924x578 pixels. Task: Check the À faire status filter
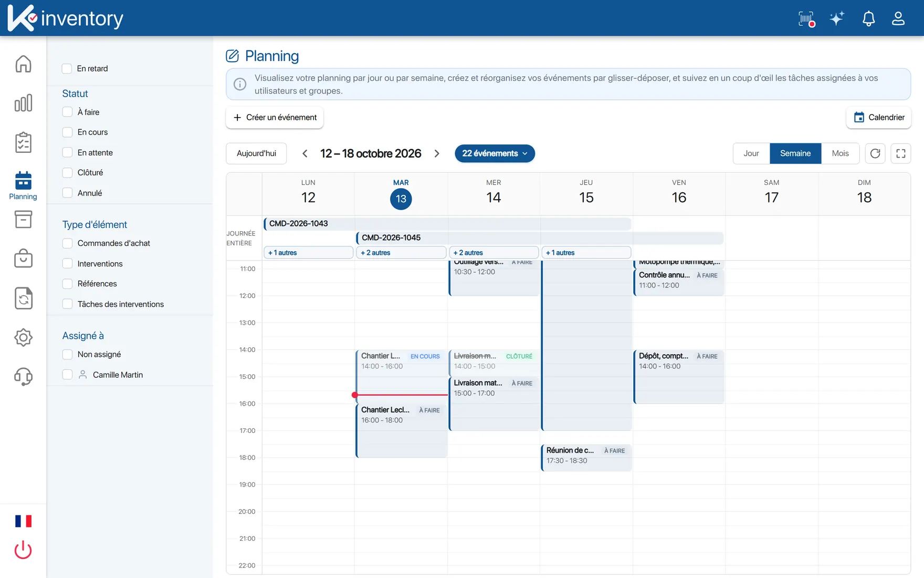point(67,112)
